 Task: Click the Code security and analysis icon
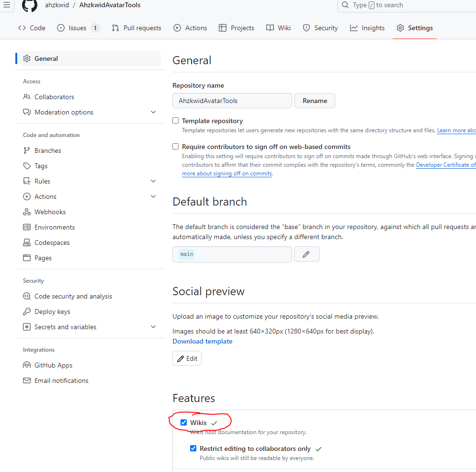tap(27, 296)
